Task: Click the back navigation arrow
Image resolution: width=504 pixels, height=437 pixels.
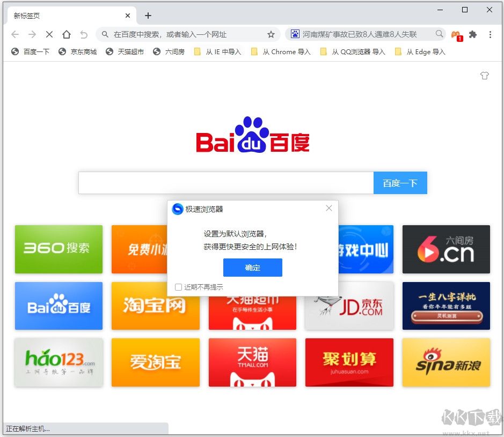Action: click(14, 34)
